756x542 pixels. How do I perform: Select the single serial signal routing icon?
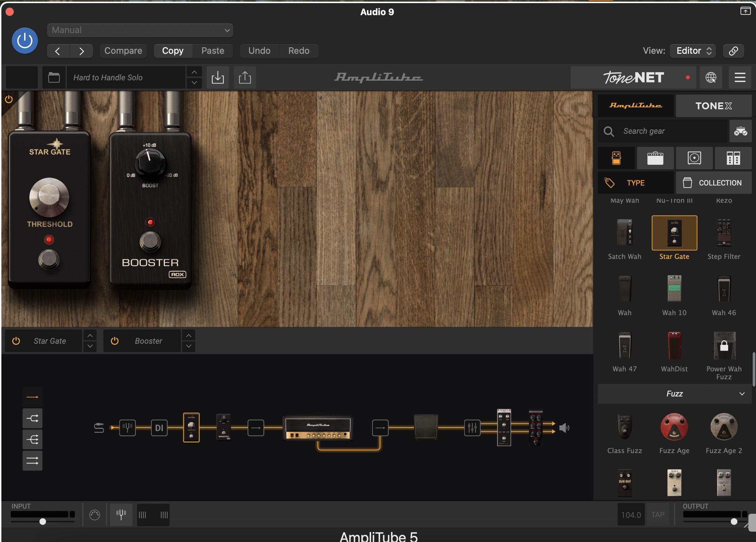(32, 397)
